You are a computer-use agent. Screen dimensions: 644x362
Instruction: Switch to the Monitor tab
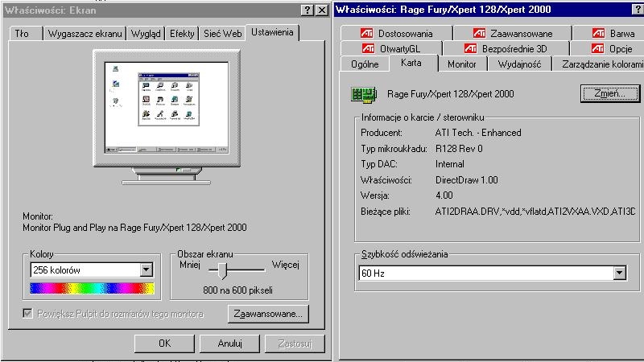[x=462, y=64]
